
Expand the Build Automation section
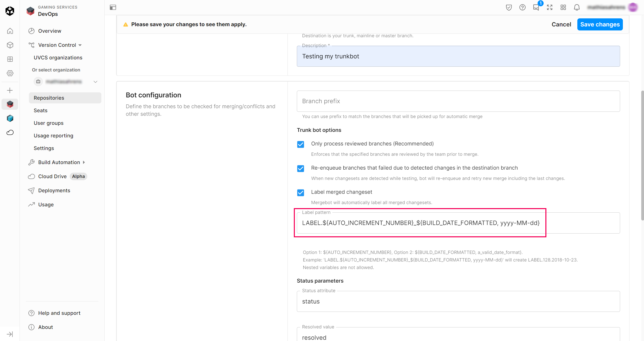(x=59, y=162)
